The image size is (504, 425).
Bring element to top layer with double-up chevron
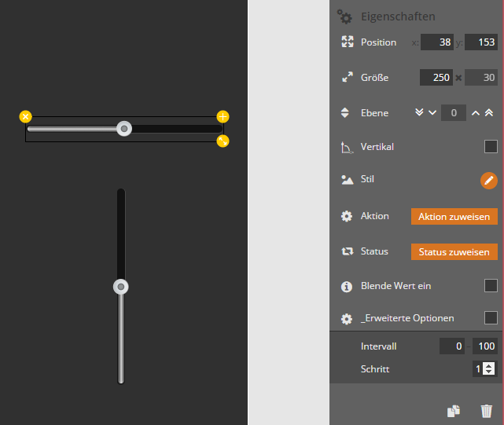pos(489,113)
